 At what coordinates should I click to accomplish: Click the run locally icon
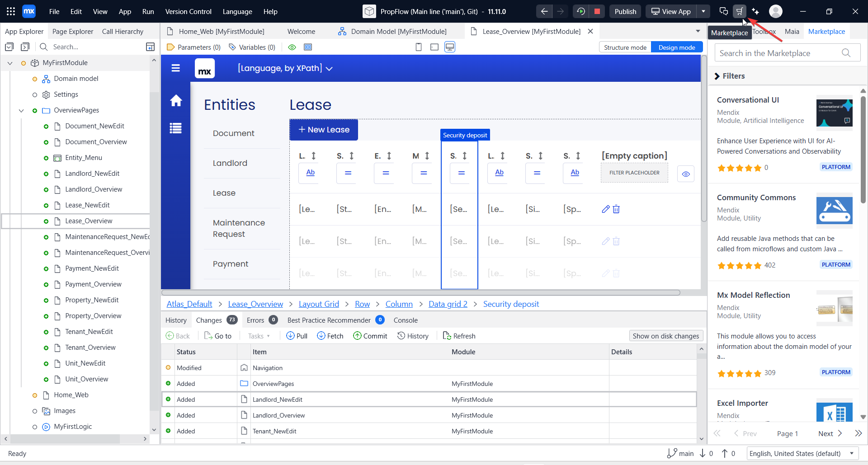coord(581,11)
